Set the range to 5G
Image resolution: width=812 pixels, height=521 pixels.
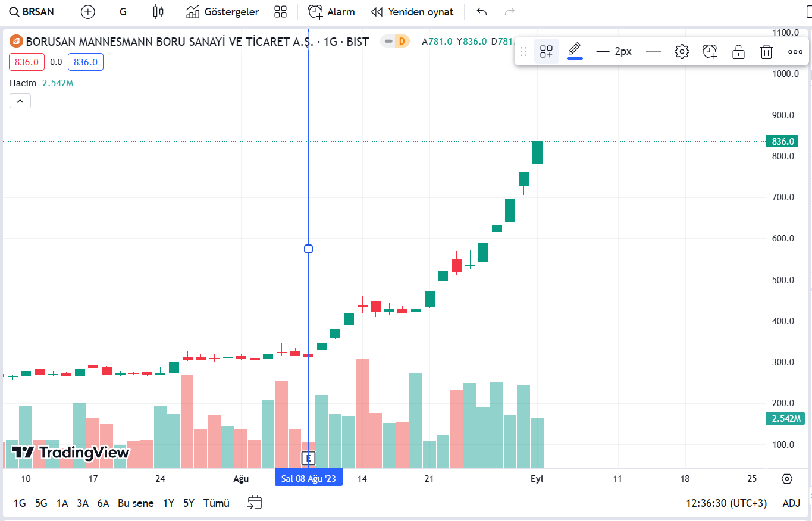click(41, 503)
